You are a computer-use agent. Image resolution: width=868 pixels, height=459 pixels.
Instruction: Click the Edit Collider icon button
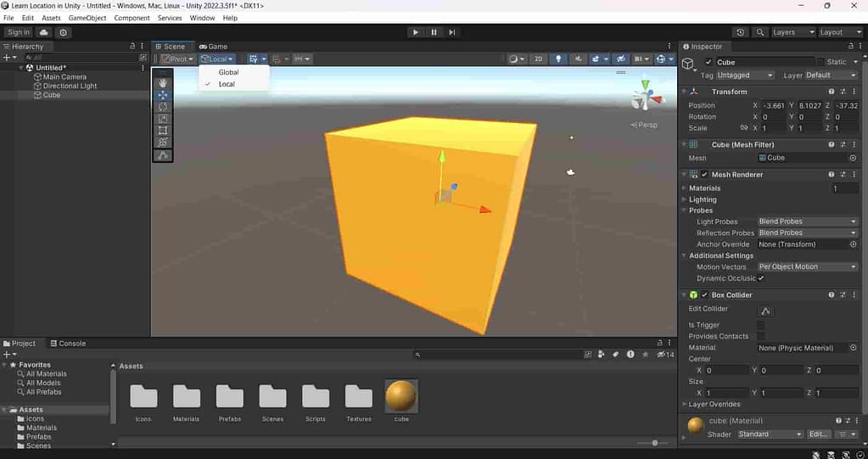click(x=765, y=311)
